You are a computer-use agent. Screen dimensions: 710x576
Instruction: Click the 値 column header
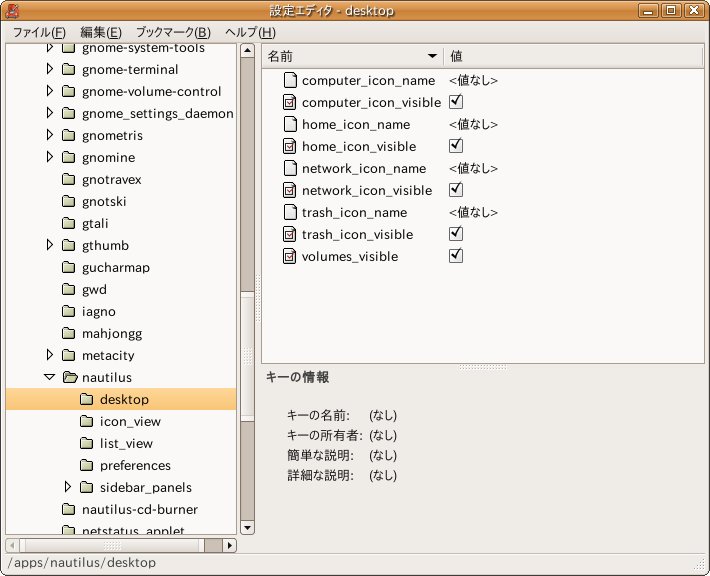click(x=574, y=56)
